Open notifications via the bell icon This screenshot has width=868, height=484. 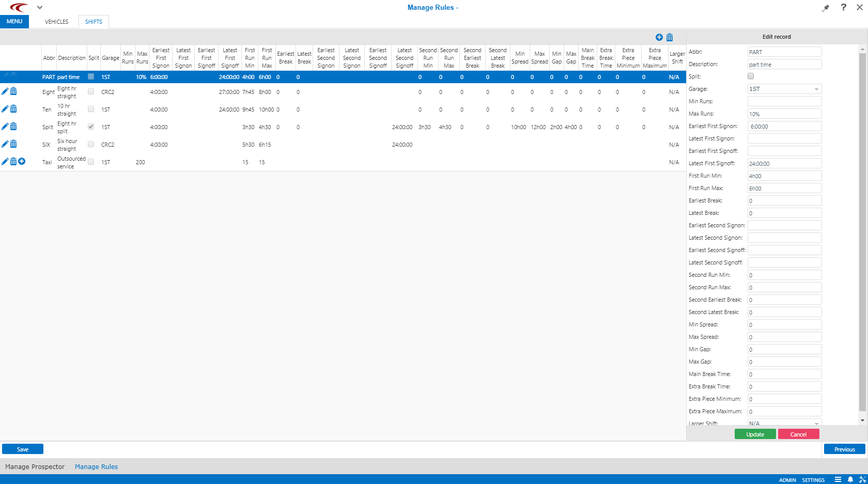[x=850, y=479]
